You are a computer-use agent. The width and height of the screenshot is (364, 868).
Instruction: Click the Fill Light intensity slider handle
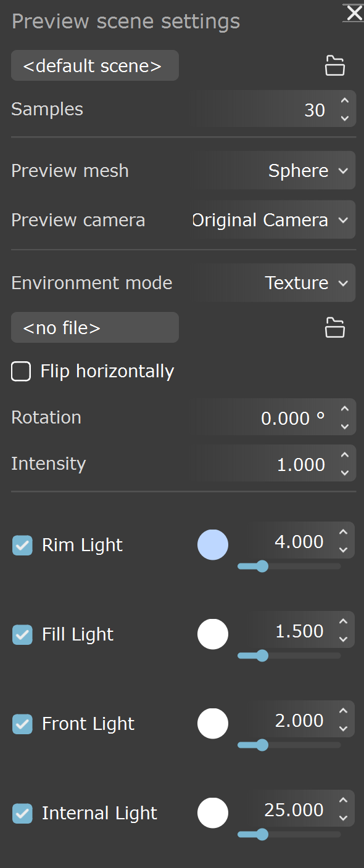click(x=262, y=656)
